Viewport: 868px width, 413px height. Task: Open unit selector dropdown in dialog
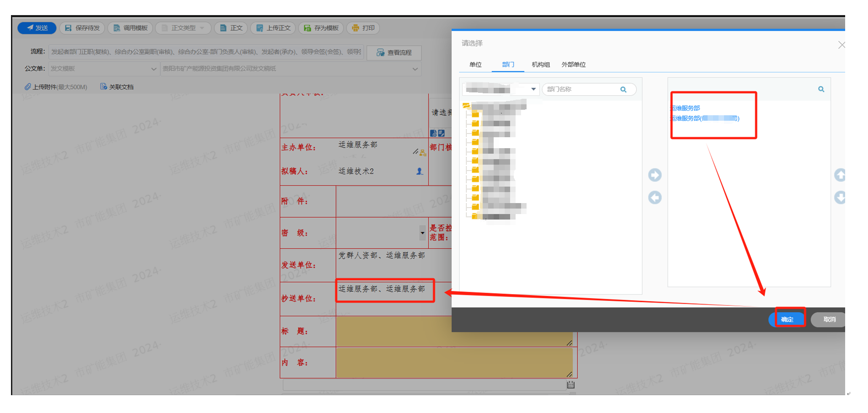(533, 89)
